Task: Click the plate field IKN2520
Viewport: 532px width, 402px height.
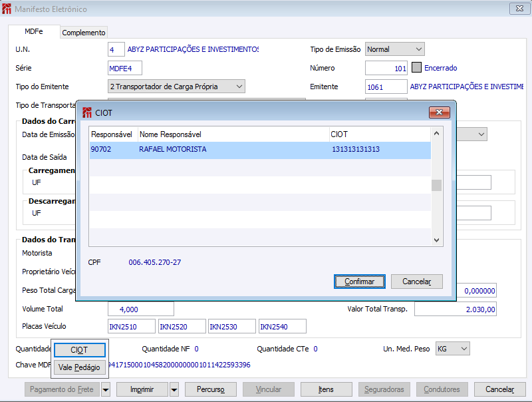Action: click(x=182, y=327)
